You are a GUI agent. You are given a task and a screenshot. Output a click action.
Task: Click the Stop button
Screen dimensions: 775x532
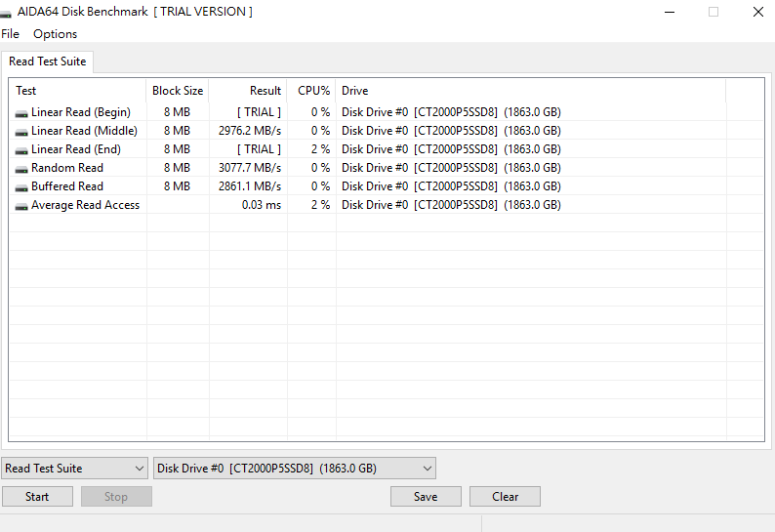[116, 497]
